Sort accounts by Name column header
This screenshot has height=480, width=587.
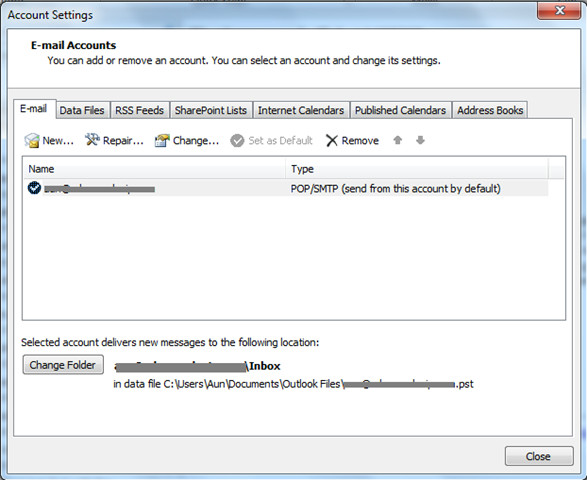(155, 169)
